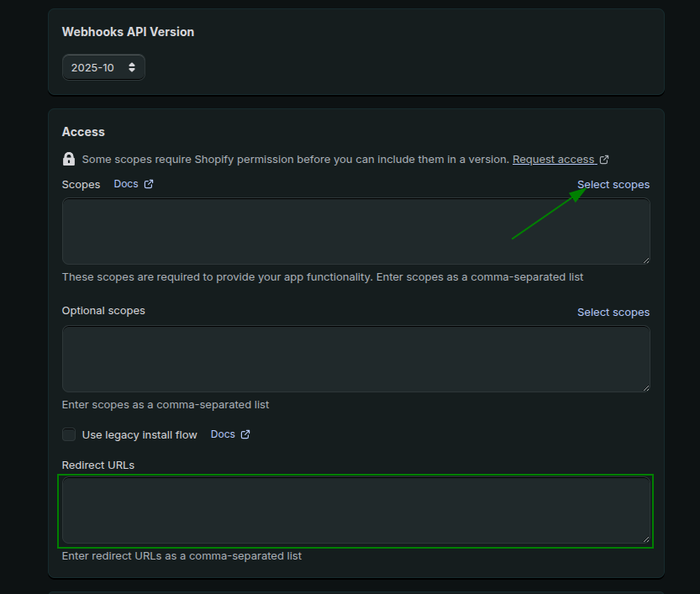This screenshot has height=594, width=700.
Task: Open the Request access link
Action: (555, 159)
